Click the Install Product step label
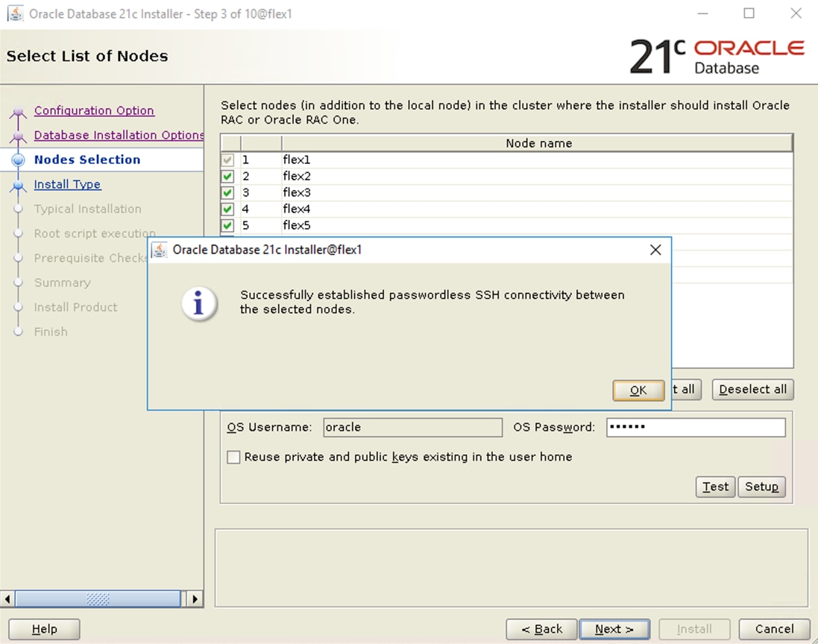 coord(75,307)
